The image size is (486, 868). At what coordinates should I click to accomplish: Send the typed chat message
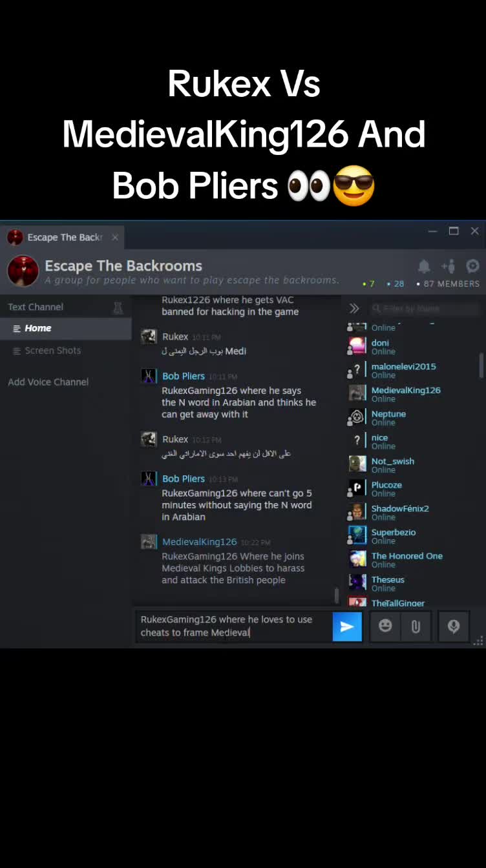347,626
